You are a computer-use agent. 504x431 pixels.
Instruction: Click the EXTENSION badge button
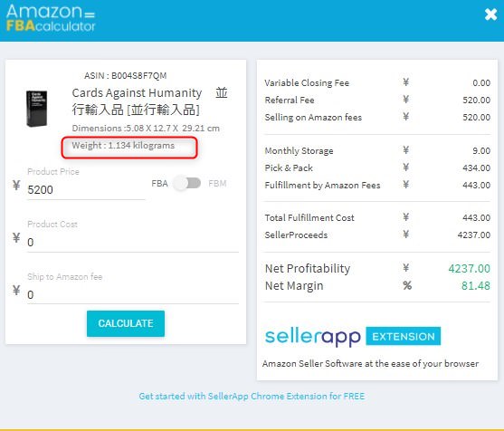click(404, 337)
